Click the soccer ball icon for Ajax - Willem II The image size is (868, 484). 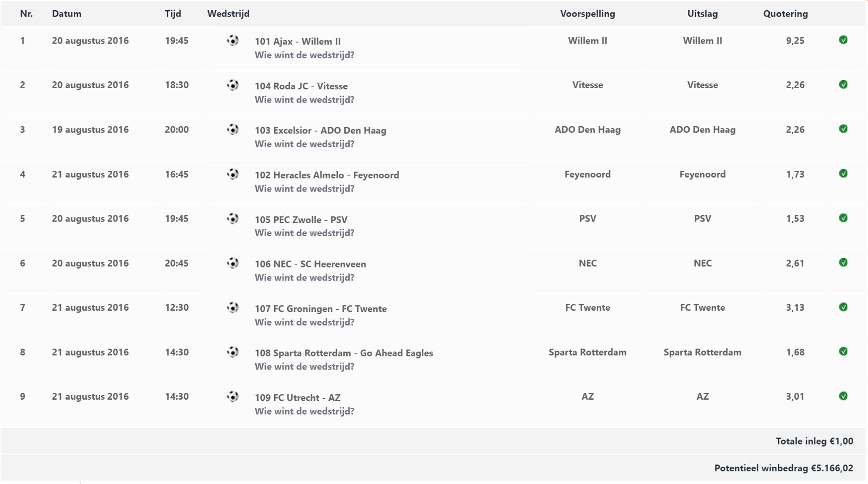[232, 41]
